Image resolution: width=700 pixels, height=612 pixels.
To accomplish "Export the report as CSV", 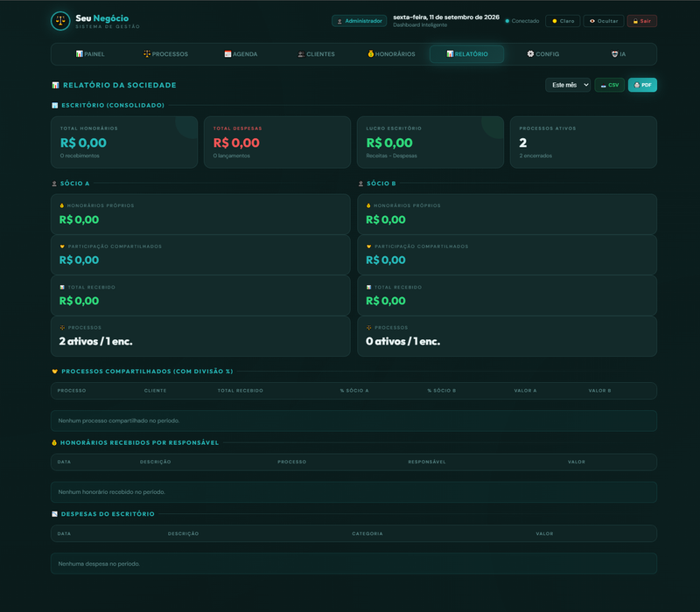I will coord(609,85).
